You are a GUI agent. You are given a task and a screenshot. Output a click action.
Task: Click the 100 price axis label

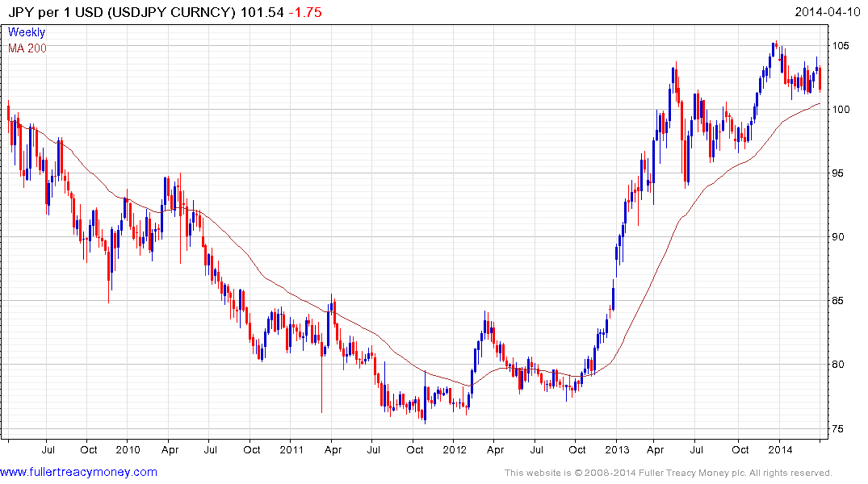point(841,109)
